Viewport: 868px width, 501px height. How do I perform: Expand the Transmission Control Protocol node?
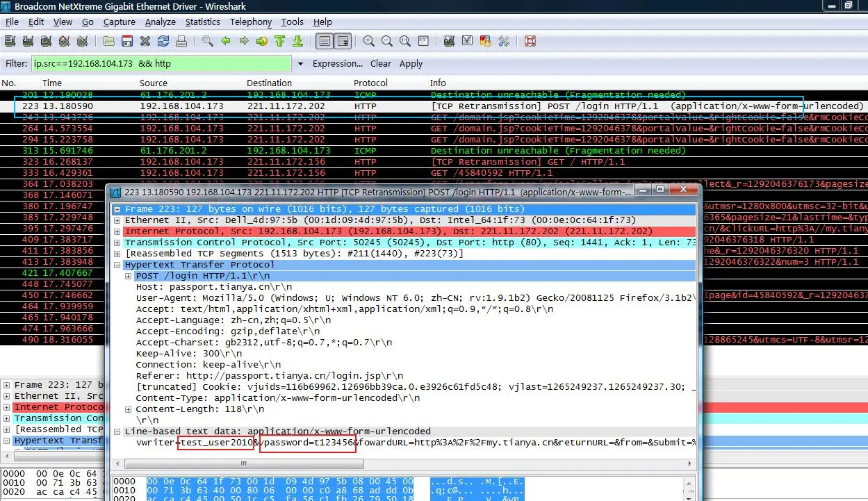tap(117, 243)
